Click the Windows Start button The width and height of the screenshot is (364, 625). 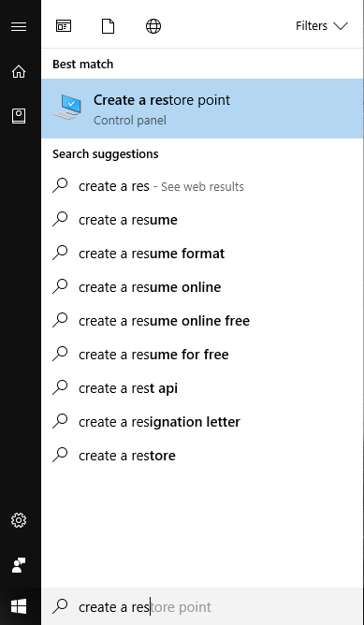pyautogui.click(x=19, y=606)
